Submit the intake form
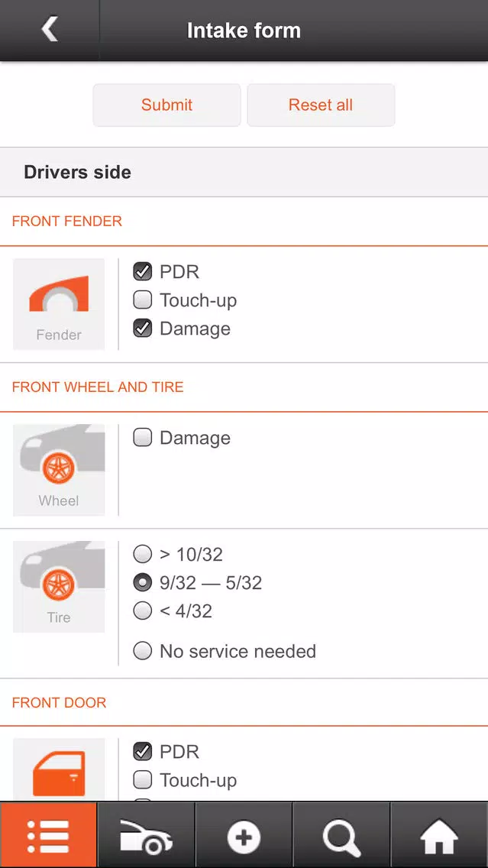Viewport: 488px width, 868px height. [166, 105]
